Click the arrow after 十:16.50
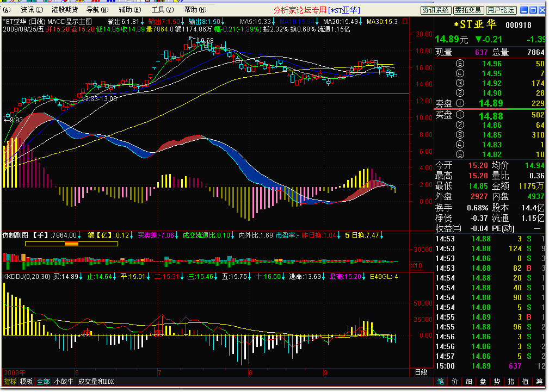Image resolution: width=549 pixels, height=392 pixels. pyautogui.click(x=283, y=277)
